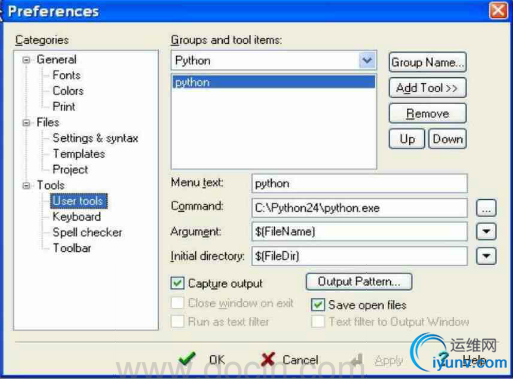Open the Colors category
This screenshot has width=513, height=379.
68,91
